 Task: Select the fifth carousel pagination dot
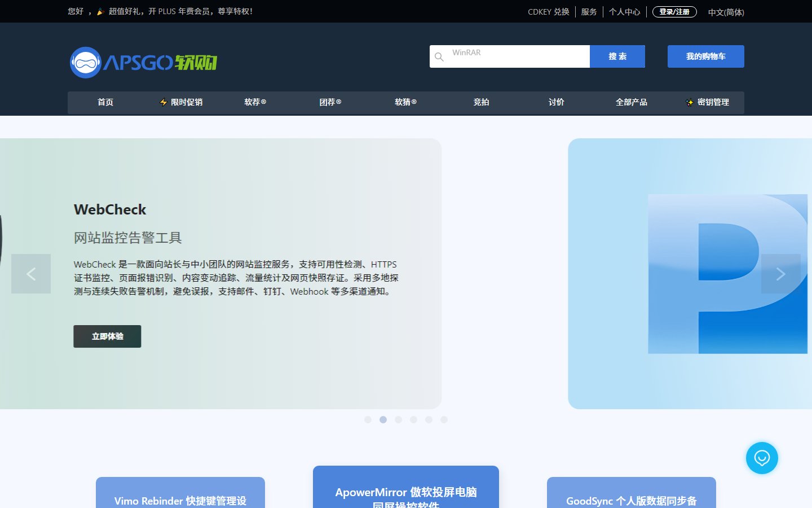(429, 419)
